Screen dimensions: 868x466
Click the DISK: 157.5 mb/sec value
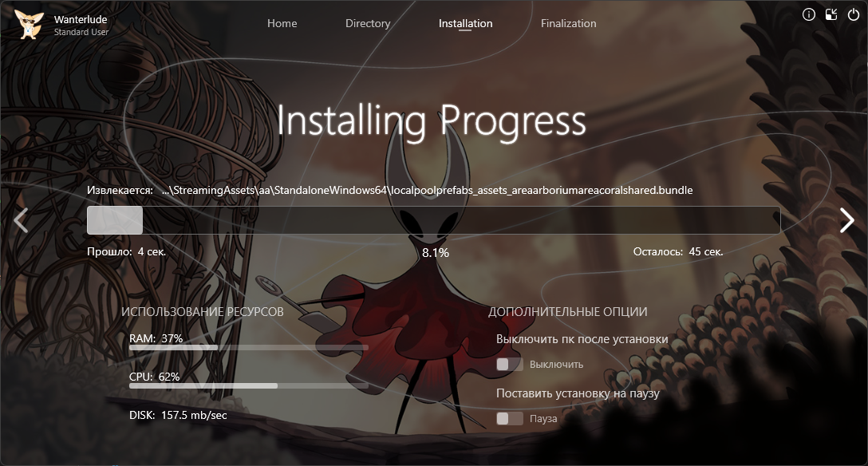coord(178,415)
